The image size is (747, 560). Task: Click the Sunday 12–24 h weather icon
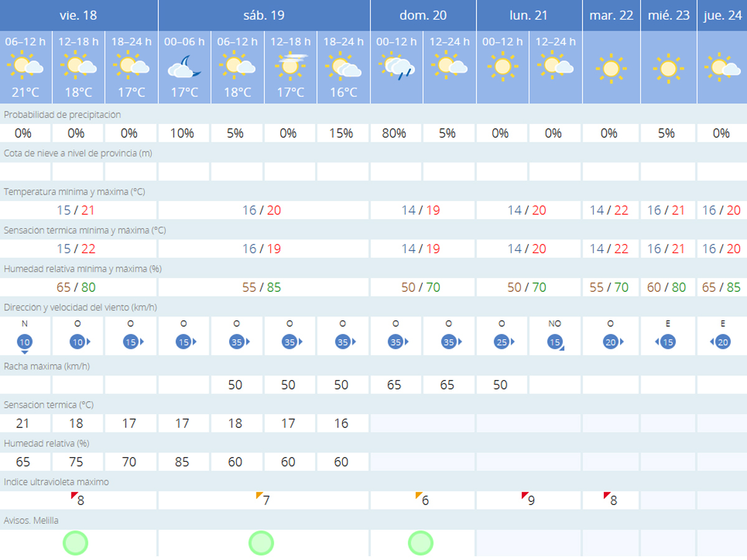point(449,65)
